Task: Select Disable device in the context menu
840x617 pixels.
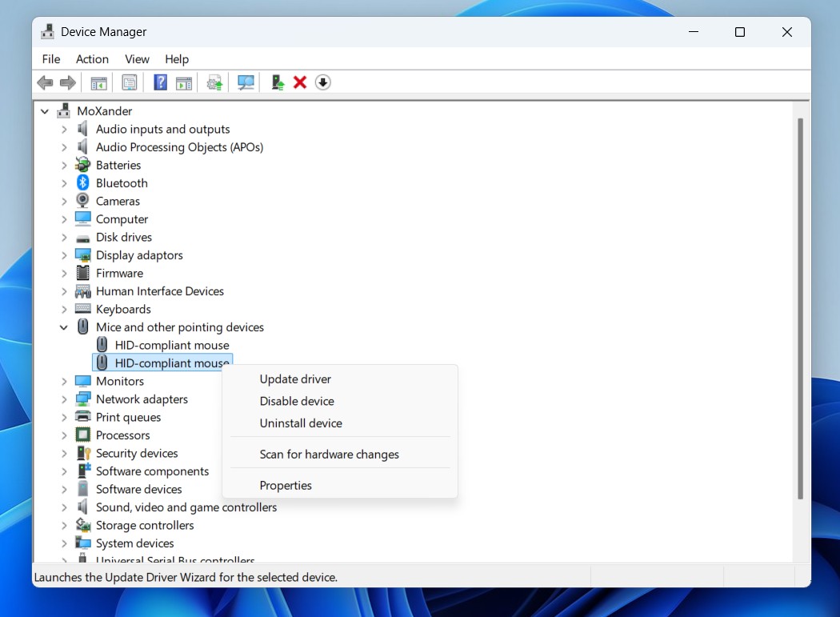Action: (x=297, y=401)
